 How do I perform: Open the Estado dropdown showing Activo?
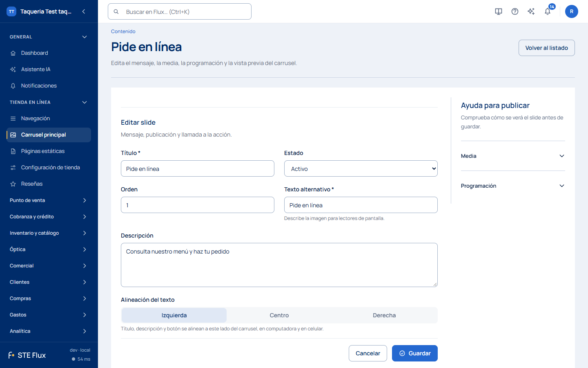(x=361, y=168)
